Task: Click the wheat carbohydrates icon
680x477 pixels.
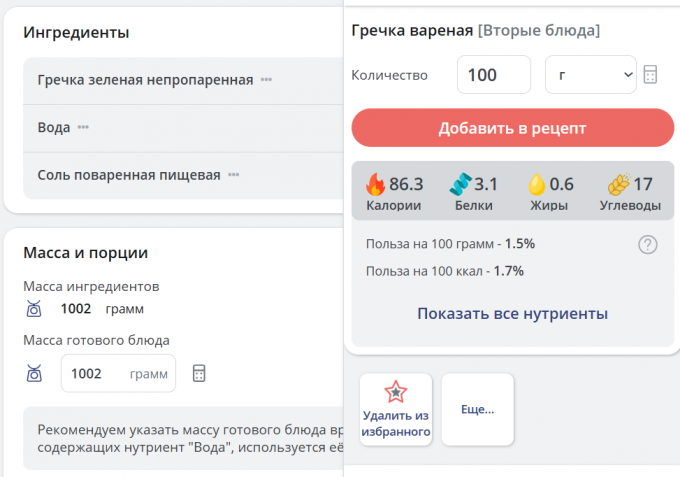Action: pyautogui.click(x=617, y=184)
